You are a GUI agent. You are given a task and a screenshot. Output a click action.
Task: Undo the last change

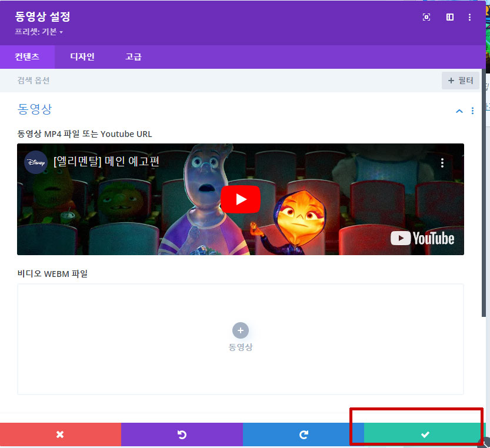[182, 434]
